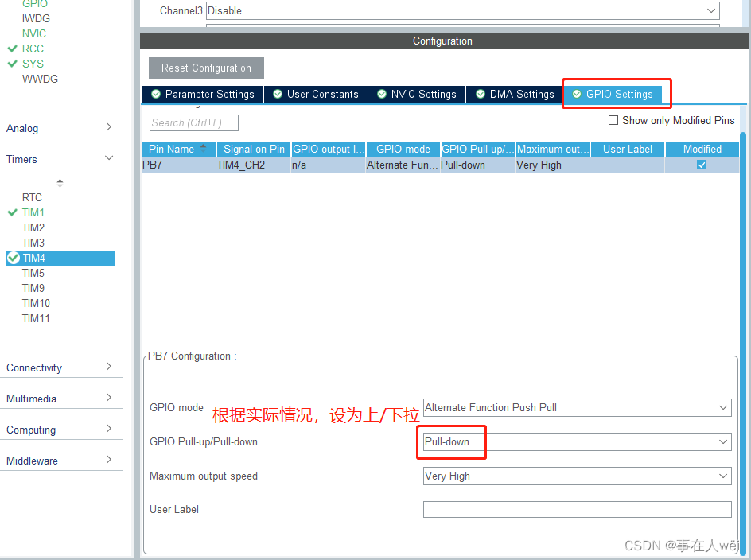Select the PB7 pin row
This screenshot has height=560, width=751.
[441, 165]
